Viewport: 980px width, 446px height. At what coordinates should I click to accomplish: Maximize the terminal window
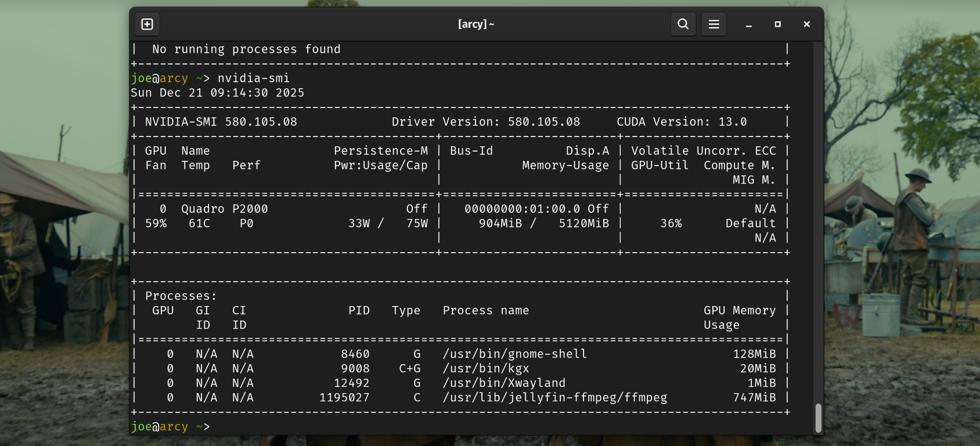(x=777, y=24)
